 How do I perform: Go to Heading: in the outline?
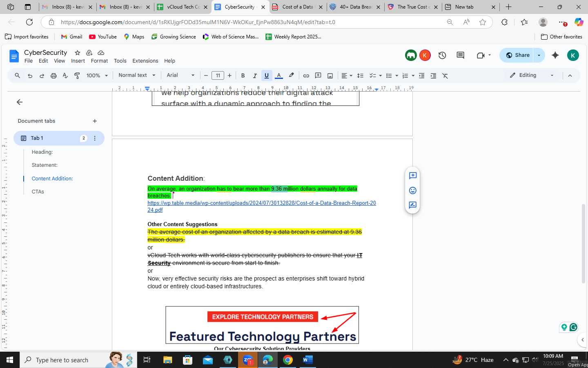point(42,152)
